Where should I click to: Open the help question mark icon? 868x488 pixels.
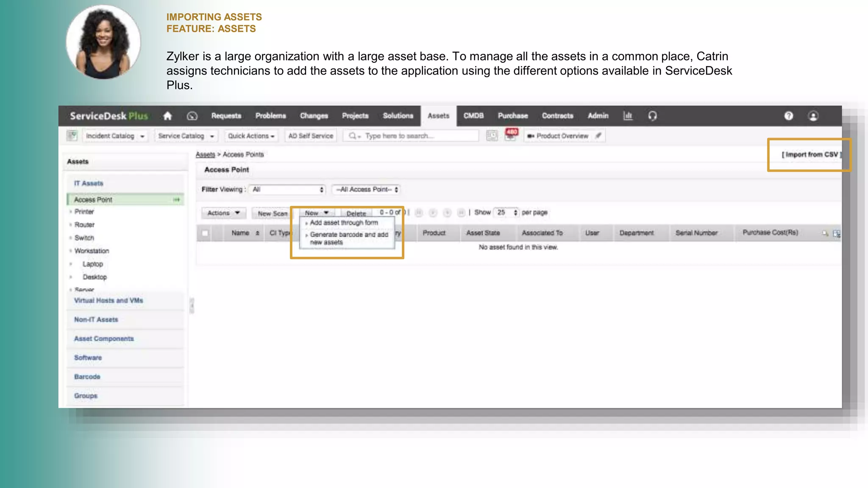click(x=788, y=116)
